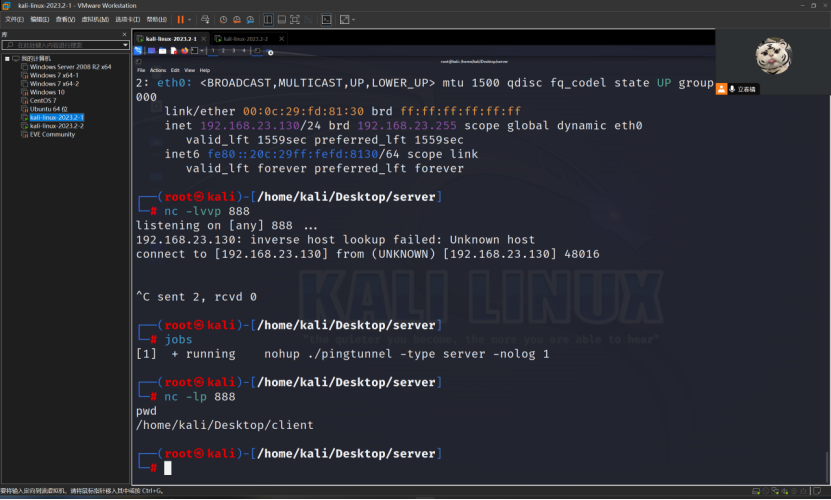Click the sound card status icon

(x=785, y=491)
